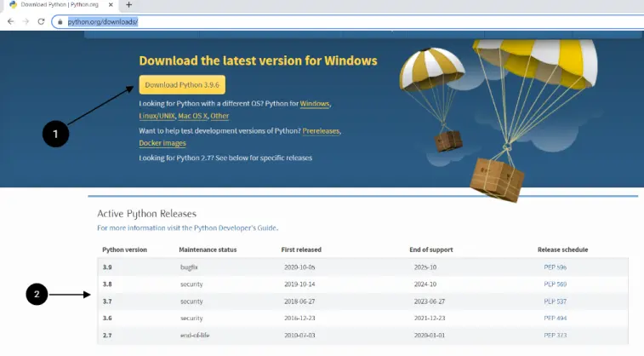Click Download the latest version for Windows heading
The width and height of the screenshot is (644, 356).
[x=258, y=60]
